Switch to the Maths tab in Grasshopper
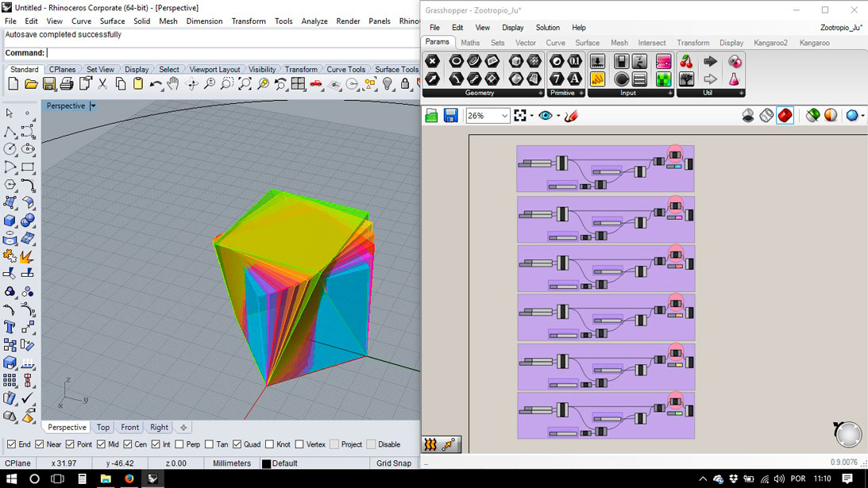Image resolution: width=868 pixels, height=488 pixels. click(470, 43)
